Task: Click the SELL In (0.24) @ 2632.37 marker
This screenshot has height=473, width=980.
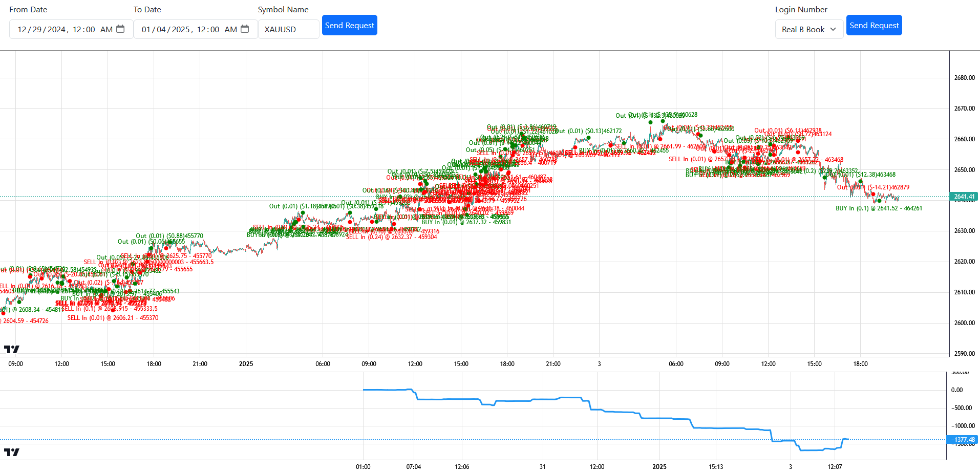Action: [391, 237]
